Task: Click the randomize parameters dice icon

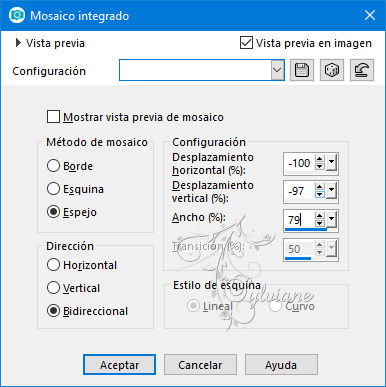Action: 332,70
